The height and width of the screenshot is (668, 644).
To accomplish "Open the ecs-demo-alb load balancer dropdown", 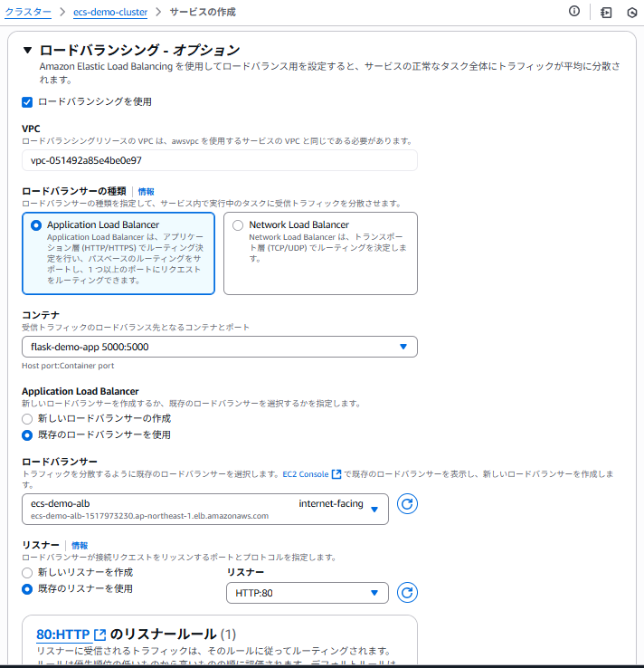I will (x=205, y=509).
